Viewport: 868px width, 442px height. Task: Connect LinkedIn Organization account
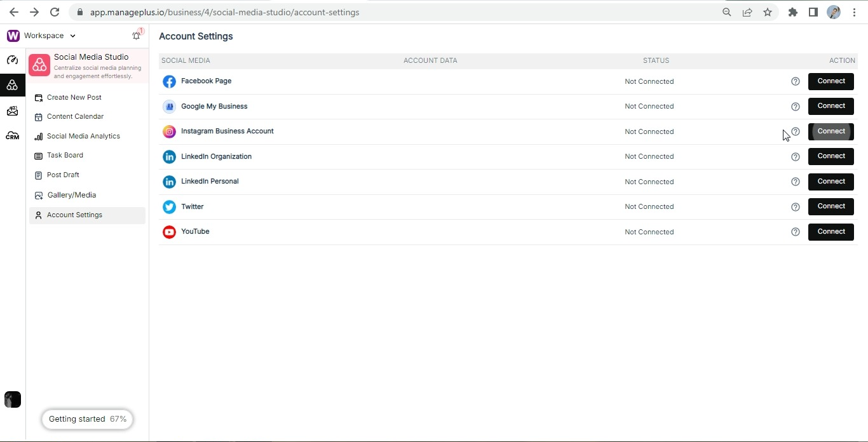[831, 156]
